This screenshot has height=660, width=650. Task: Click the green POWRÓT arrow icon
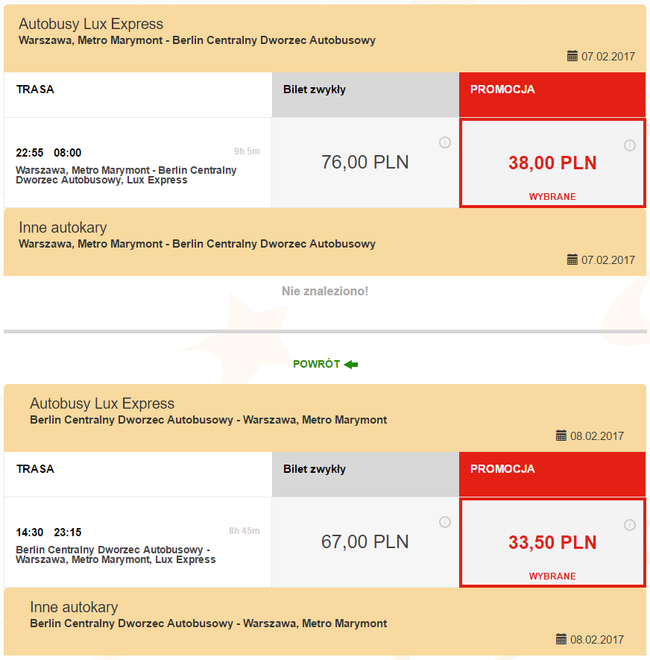pyautogui.click(x=351, y=365)
